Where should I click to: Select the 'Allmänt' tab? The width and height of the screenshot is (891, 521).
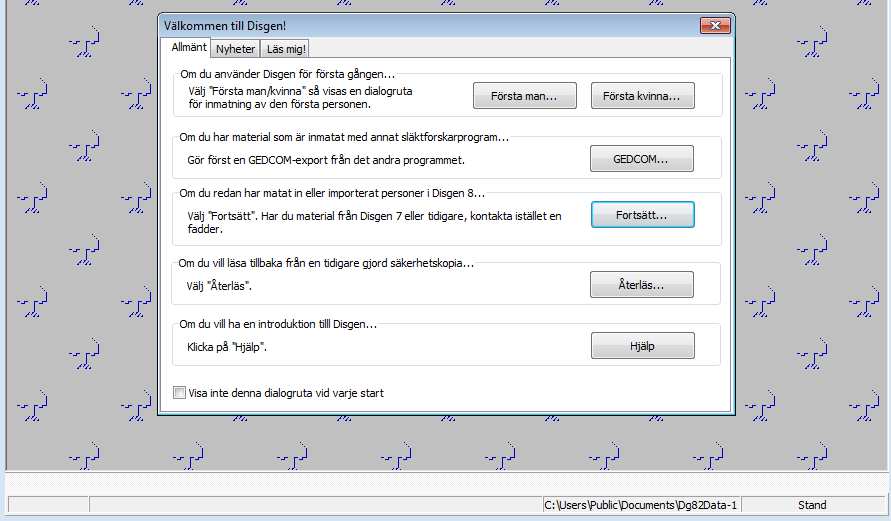tap(189, 48)
